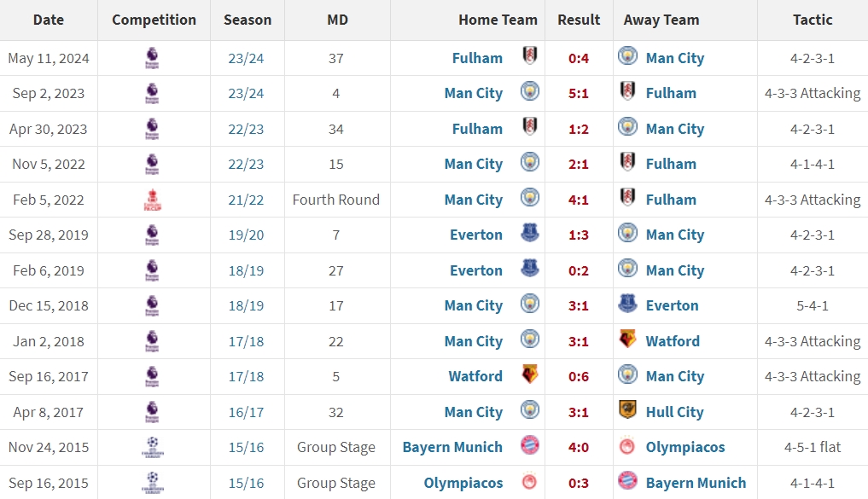This screenshot has height=499, width=868.
Task: Open season 21/22 link
Action: click(247, 200)
